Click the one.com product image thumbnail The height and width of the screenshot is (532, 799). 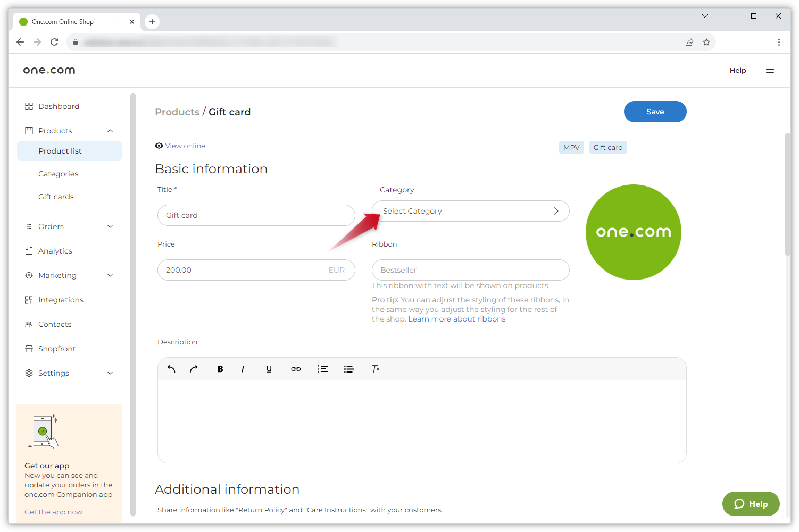pos(633,232)
